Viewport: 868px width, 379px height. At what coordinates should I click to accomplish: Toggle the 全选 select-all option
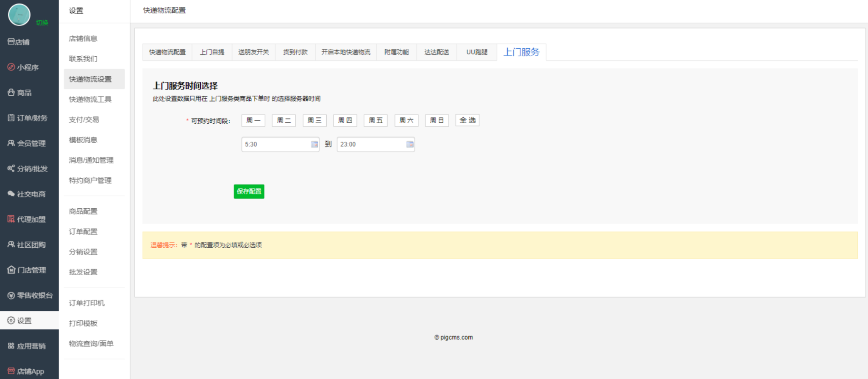[x=467, y=120]
